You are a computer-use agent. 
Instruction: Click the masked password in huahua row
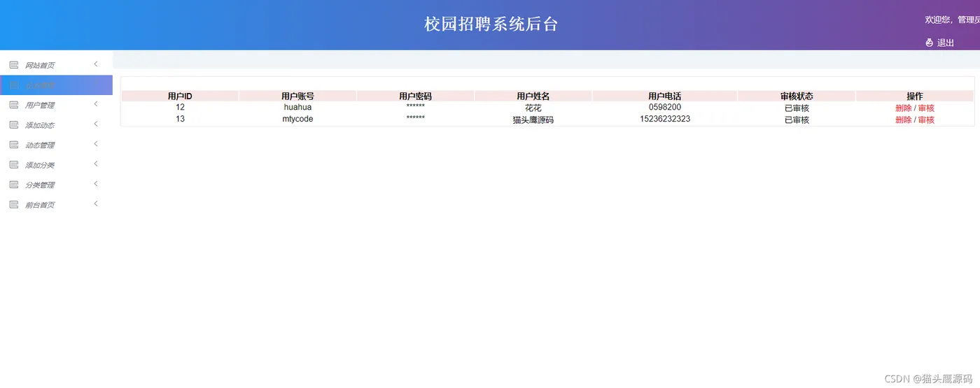coord(415,106)
